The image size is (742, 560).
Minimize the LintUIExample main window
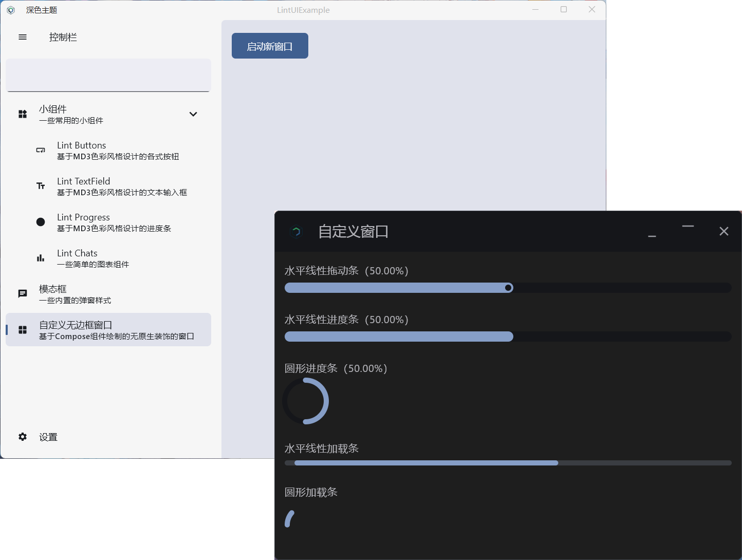click(x=535, y=9)
